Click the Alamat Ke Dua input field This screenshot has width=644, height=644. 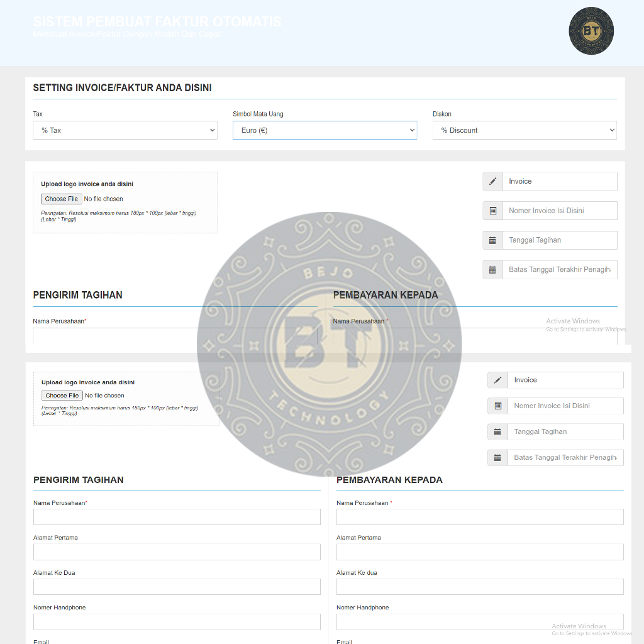(x=177, y=586)
